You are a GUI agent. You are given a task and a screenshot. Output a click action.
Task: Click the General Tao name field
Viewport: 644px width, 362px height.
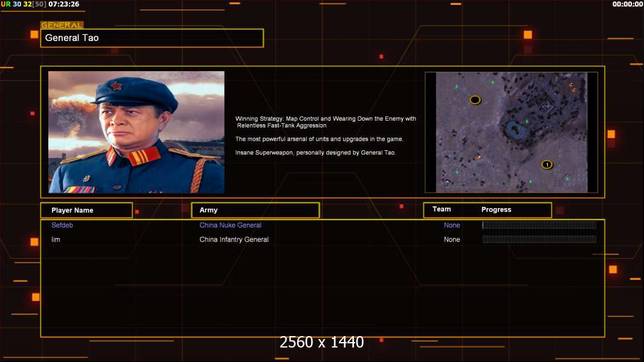coord(152,38)
